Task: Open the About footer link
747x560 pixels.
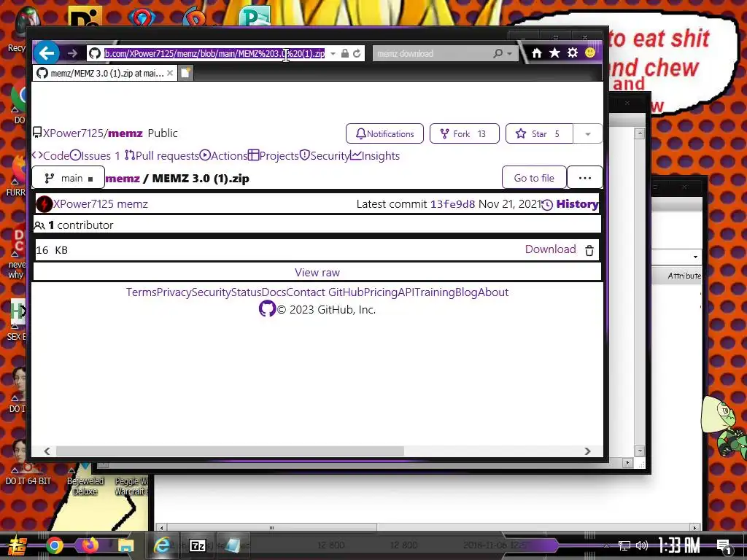Action: pos(493,292)
